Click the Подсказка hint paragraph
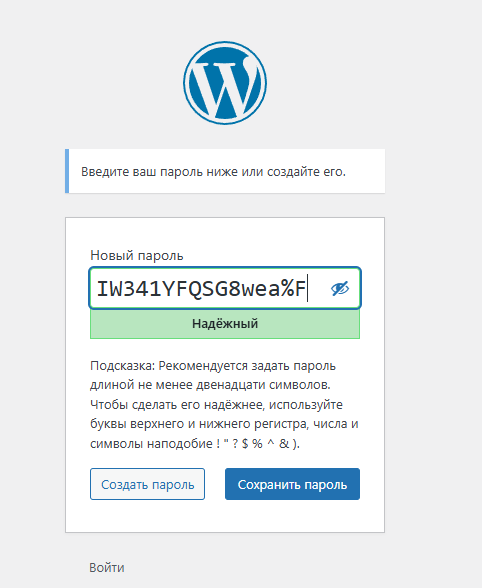The width and height of the screenshot is (482, 588). (224, 405)
